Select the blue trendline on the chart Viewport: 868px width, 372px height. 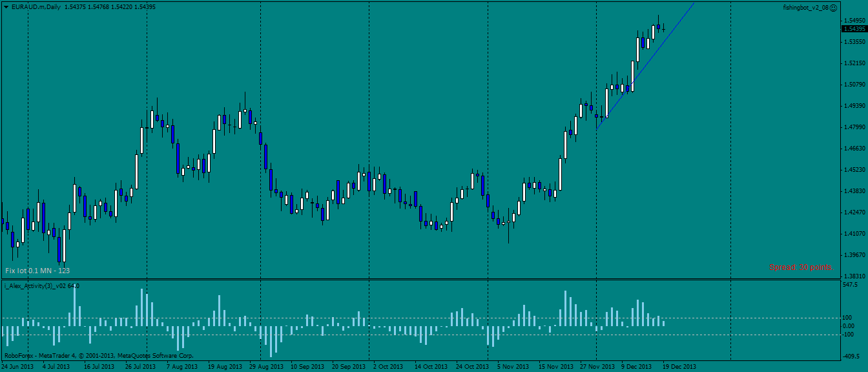tap(646, 65)
